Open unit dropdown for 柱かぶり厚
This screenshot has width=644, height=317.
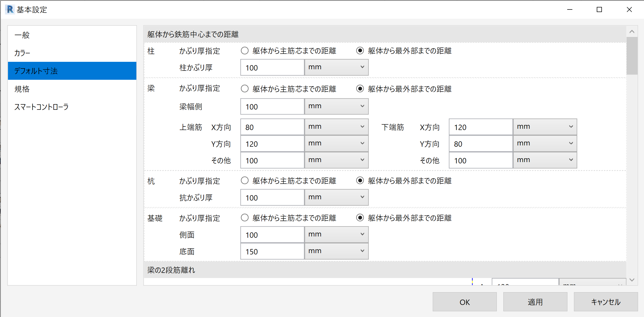336,67
